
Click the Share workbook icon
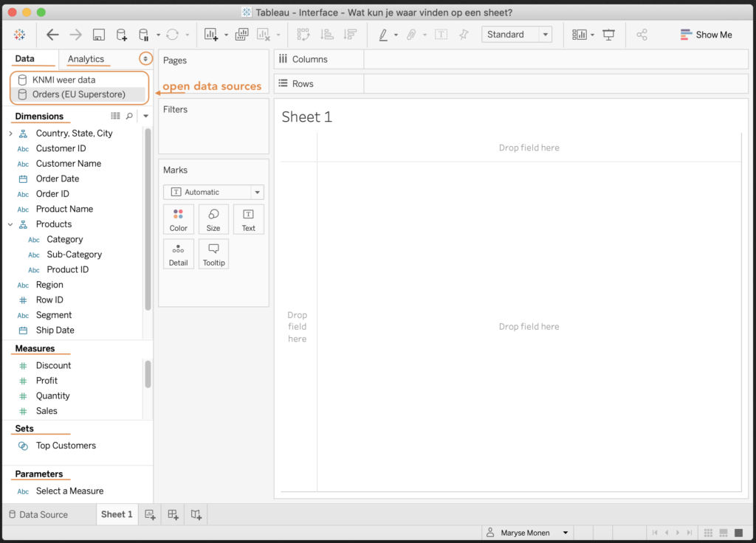coord(642,35)
